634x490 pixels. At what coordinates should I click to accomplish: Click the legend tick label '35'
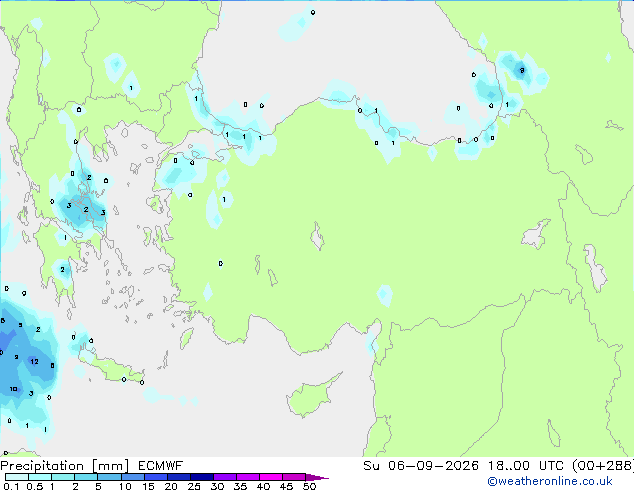tap(240, 486)
